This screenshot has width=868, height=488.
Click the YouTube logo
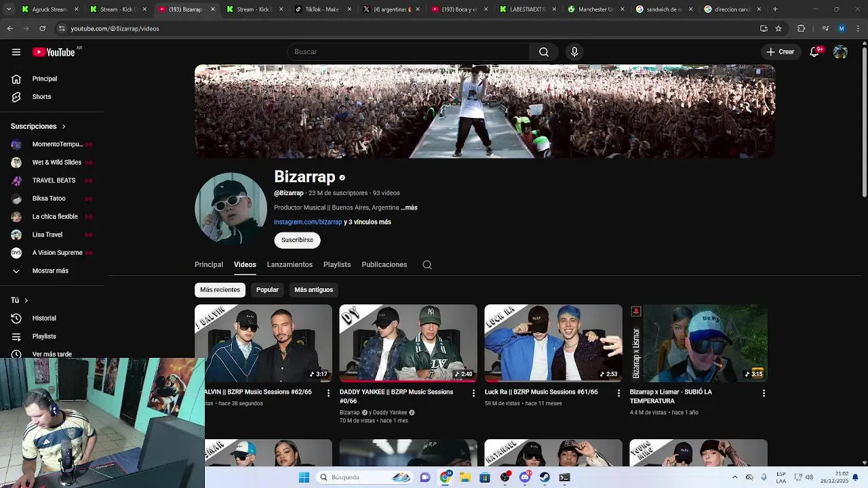click(x=54, y=52)
